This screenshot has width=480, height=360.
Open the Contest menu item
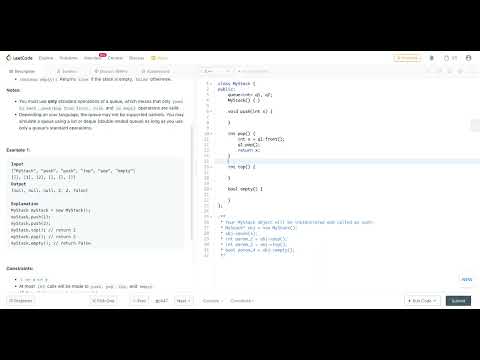click(x=115, y=58)
